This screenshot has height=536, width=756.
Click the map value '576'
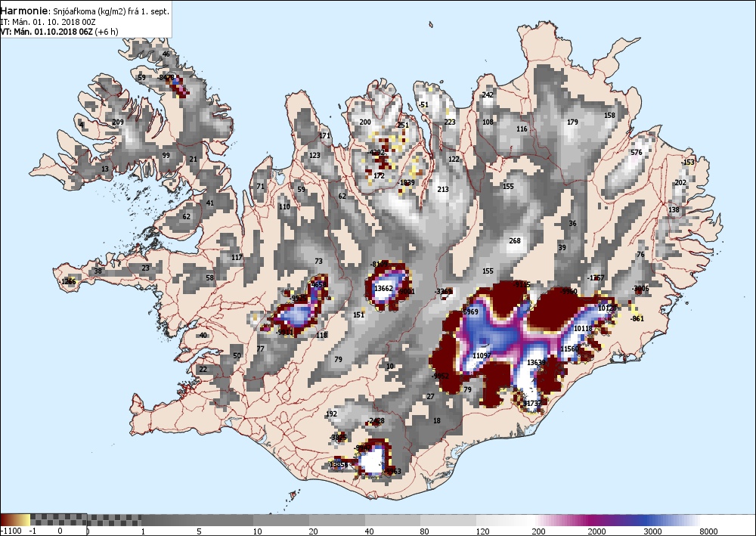click(637, 152)
